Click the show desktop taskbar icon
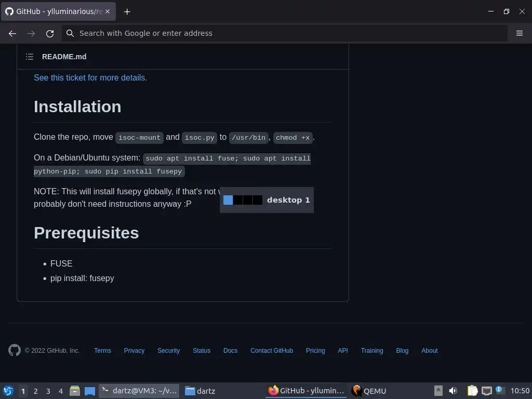This screenshot has width=532, height=399. pos(90,391)
